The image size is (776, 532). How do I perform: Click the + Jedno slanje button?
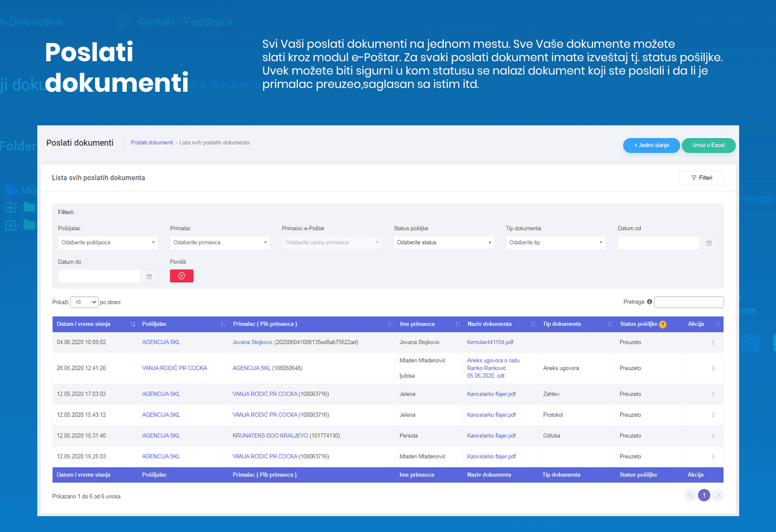click(x=651, y=145)
